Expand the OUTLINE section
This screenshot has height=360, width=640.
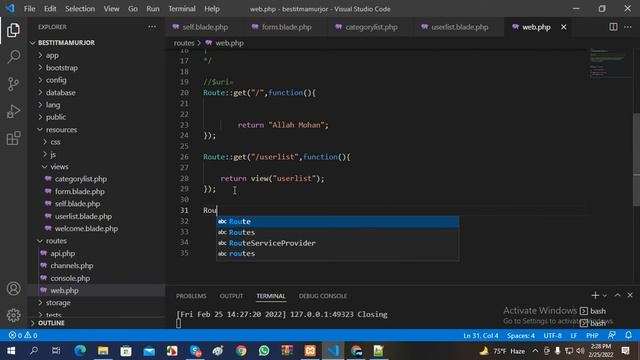click(x=51, y=323)
